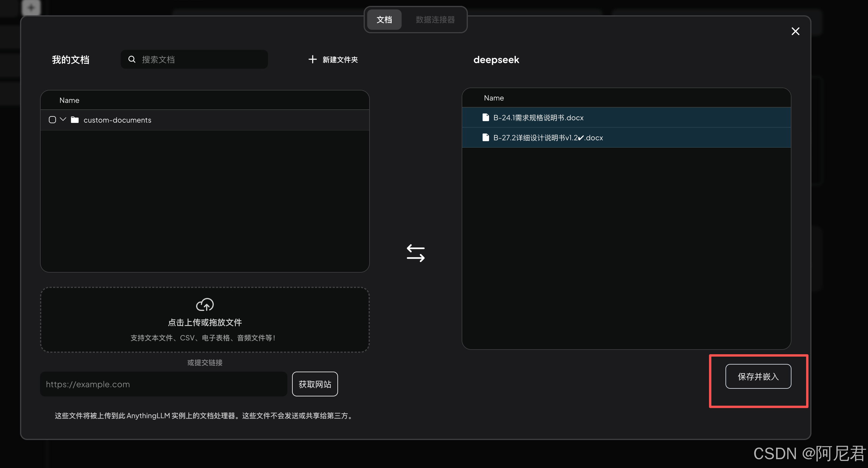This screenshot has height=468, width=868.
Task: Switch to the 文档 tab
Action: coord(384,19)
